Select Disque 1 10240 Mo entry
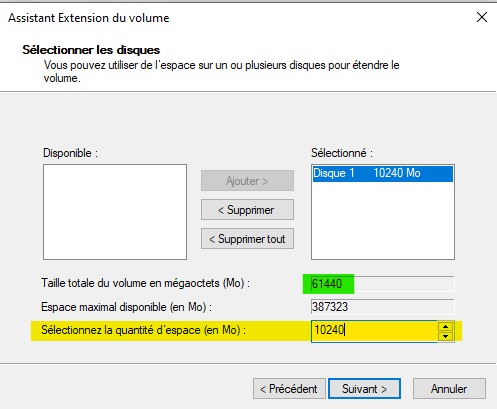The image size is (497, 409). click(x=383, y=173)
